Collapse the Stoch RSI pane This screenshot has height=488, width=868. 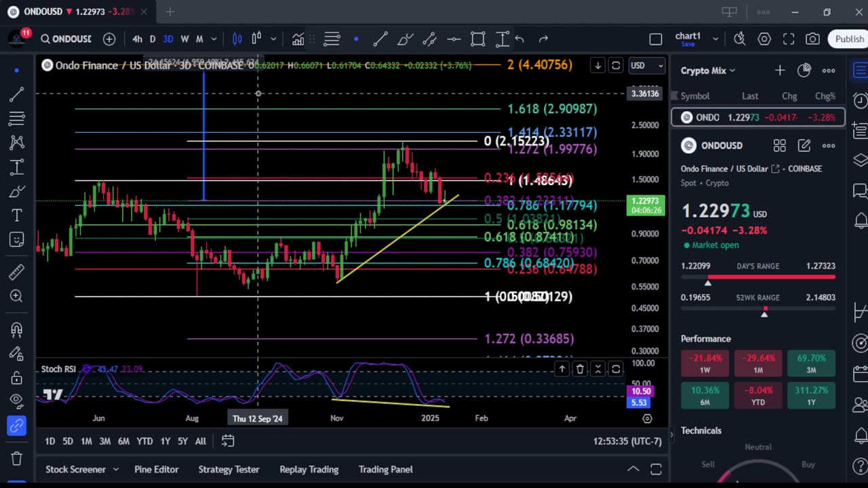pos(597,369)
